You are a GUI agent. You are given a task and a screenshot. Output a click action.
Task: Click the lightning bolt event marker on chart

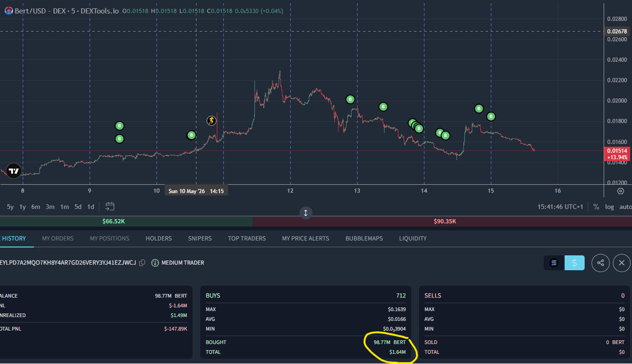(x=211, y=121)
